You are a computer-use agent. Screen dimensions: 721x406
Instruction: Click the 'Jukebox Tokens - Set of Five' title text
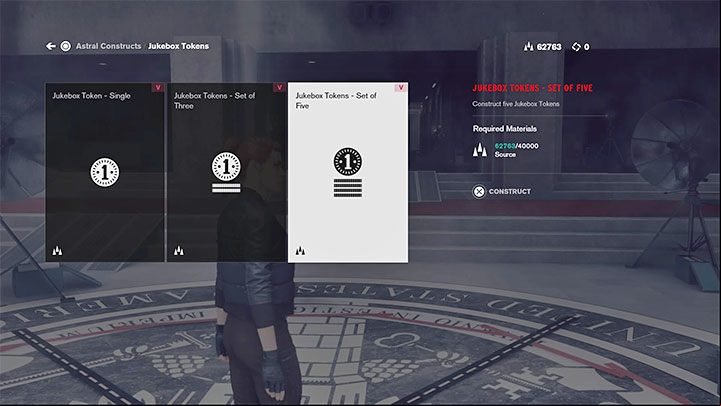(336, 101)
